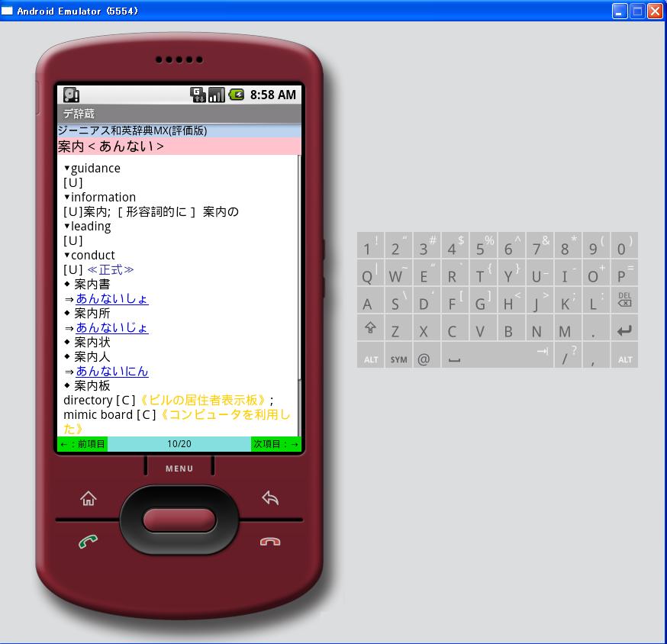
Task: Click the ◆案内状 compound entry
Action: click(87, 342)
